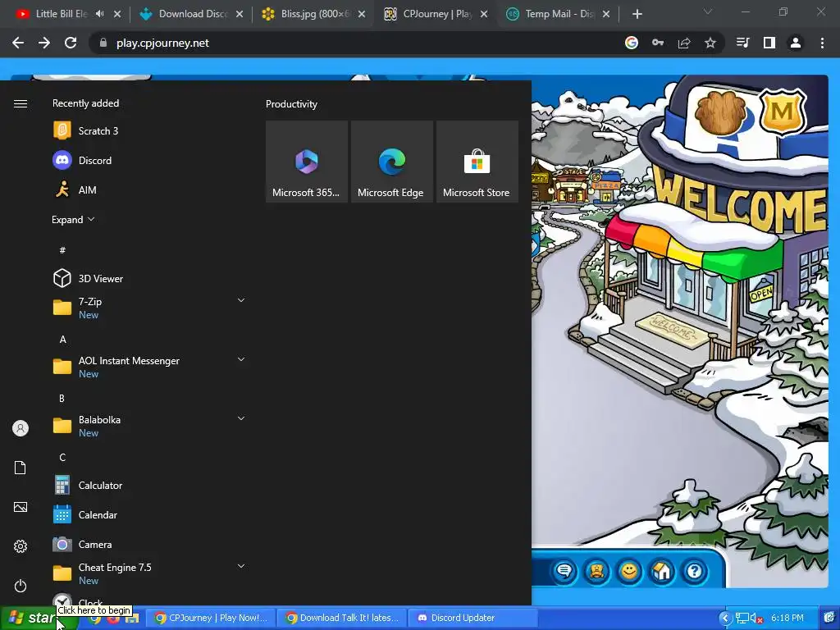The width and height of the screenshot is (840, 630).
Task: Open the tab search dropdown arrow
Action: pyautogui.click(x=708, y=11)
